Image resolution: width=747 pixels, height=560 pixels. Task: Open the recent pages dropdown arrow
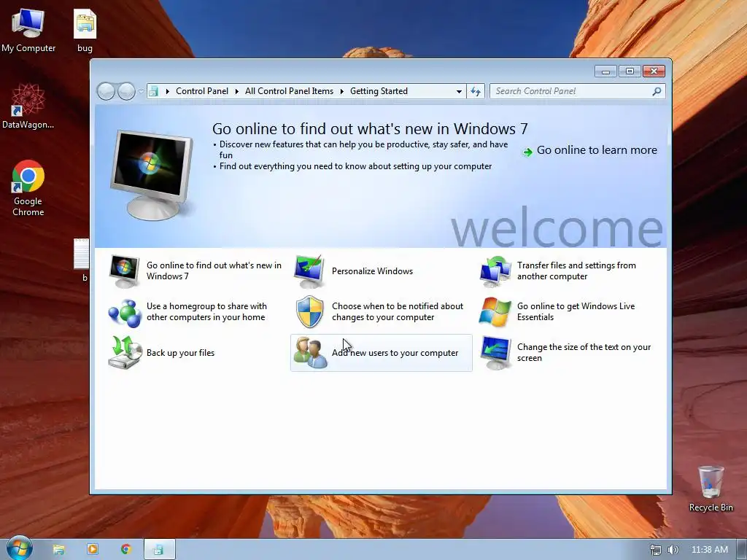pyautogui.click(x=141, y=91)
